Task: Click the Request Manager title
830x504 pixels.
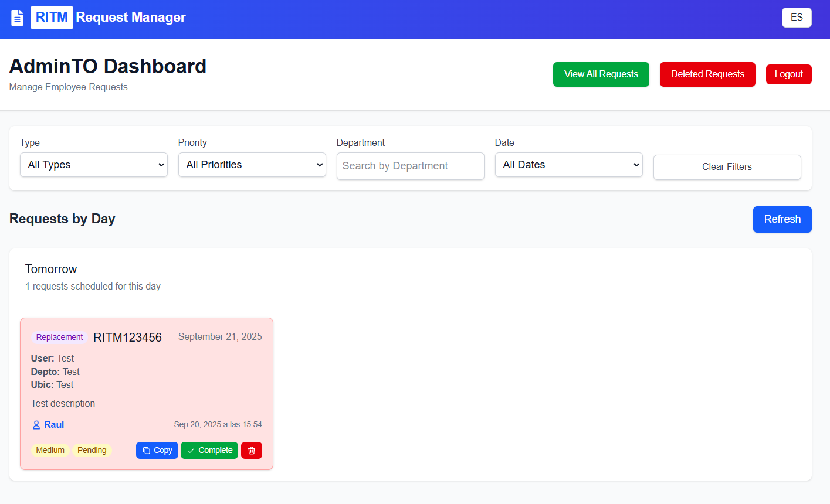Action: coord(131,18)
